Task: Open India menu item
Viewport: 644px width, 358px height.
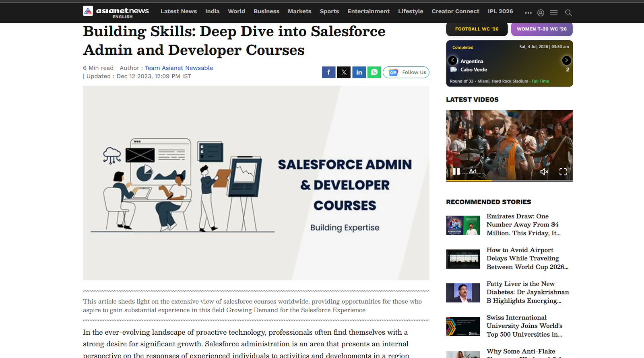Action: point(212,11)
